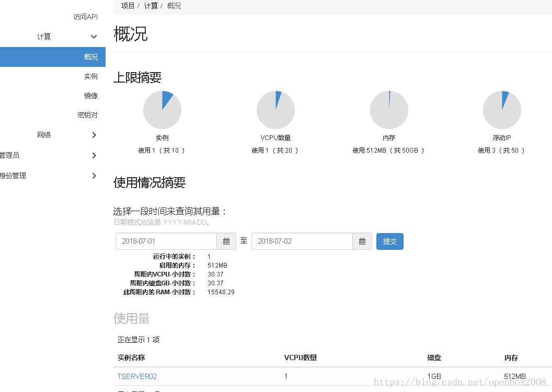The width and height of the screenshot is (552, 392).
Task: Click the 项目 breadcrumb link
Action: point(128,6)
